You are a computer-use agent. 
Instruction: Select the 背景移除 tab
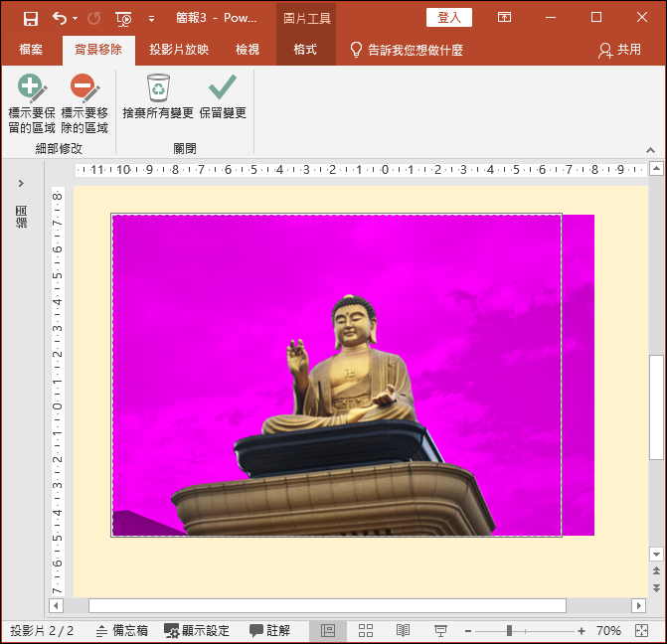[x=98, y=50]
